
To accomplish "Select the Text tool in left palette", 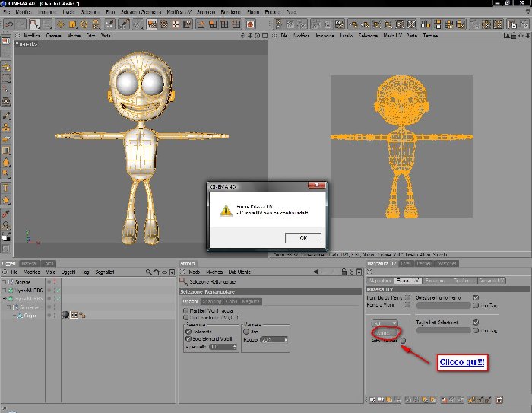I will (6, 188).
